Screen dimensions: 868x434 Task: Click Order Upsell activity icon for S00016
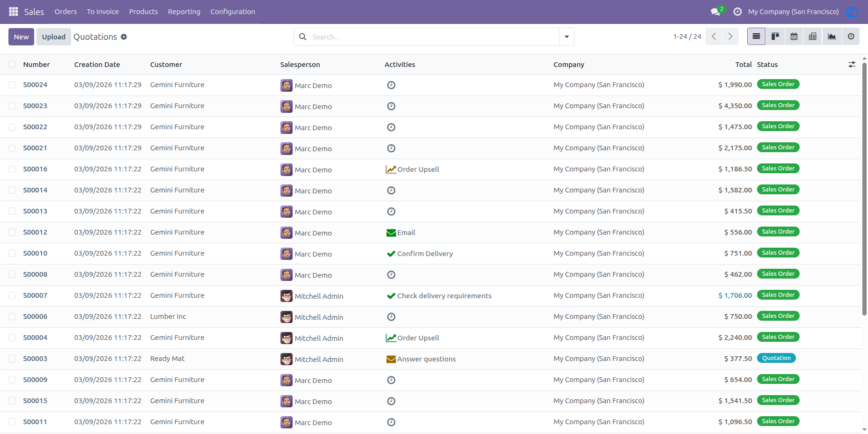pyautogui.click(x=391, y=169)
